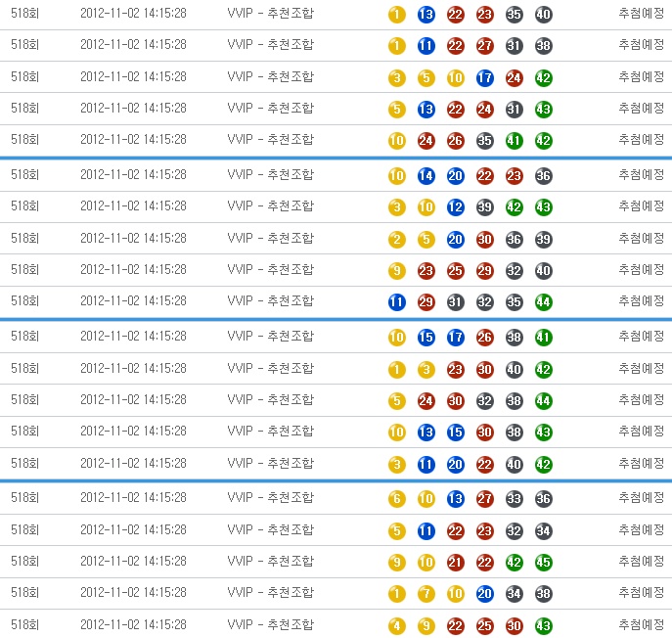
Task: Click ball 27 in the row starting with 1, 11
Action: point(485,46)
